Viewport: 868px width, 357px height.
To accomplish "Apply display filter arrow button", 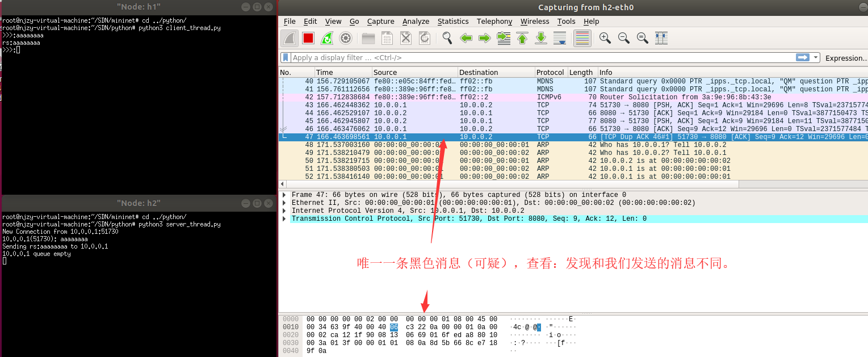I will click(x=803, y=57).
